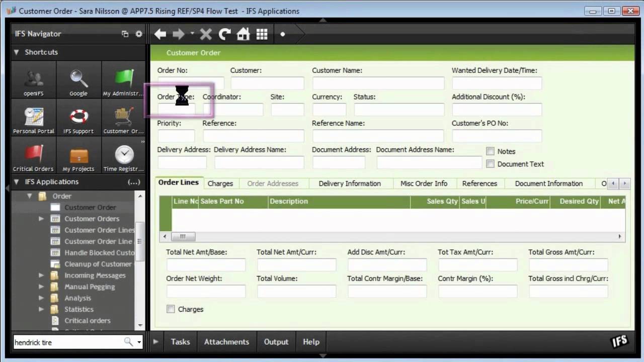Screen dimensions: 644x362
Task: Tick the Document Text checkbox
Action: (490, 163)
